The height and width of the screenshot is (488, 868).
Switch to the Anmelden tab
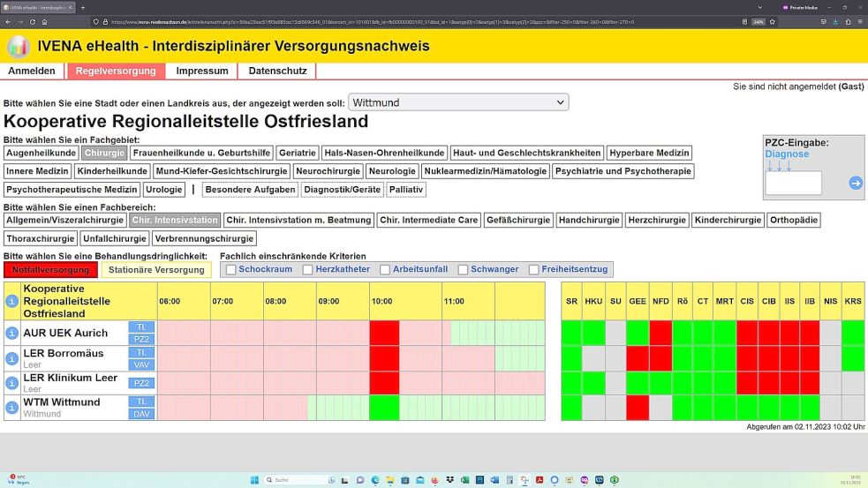[x=32, y=71]
